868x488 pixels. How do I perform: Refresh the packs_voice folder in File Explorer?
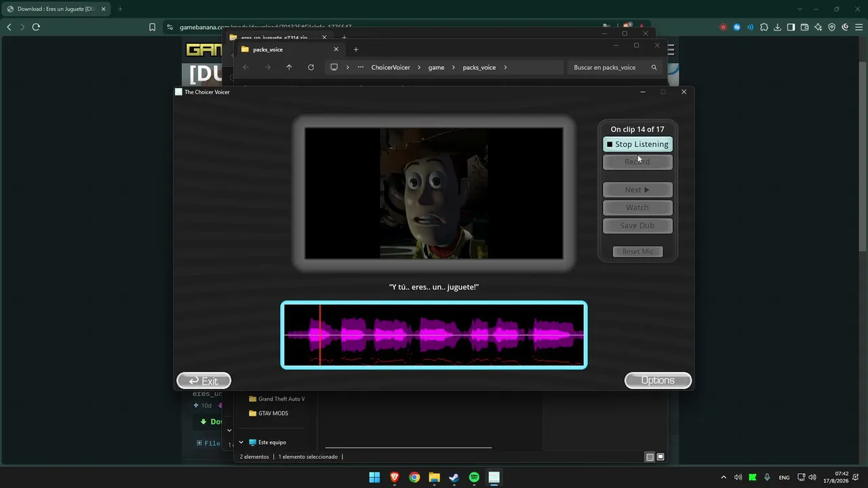(311, 67)
